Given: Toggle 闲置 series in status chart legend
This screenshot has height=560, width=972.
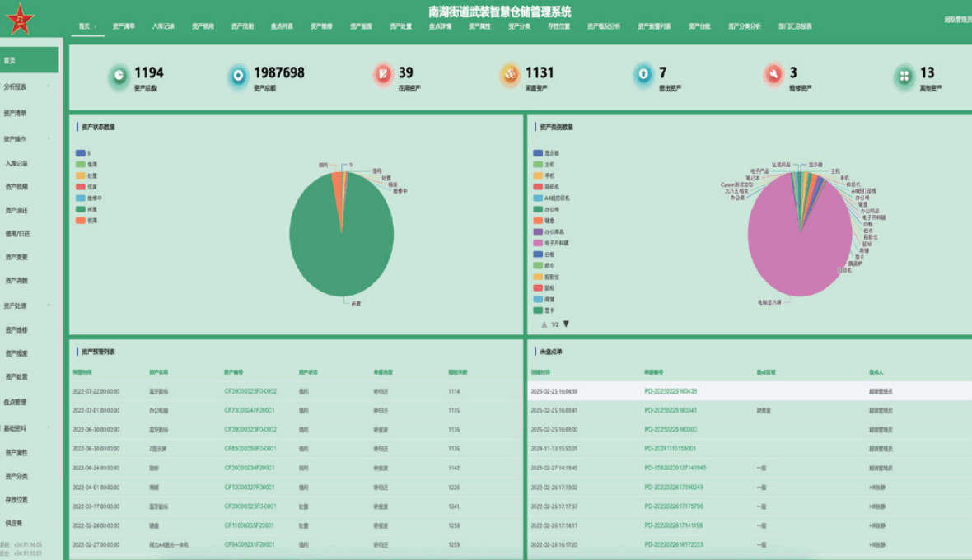Looking at the screenshot, I should (81, 209).
